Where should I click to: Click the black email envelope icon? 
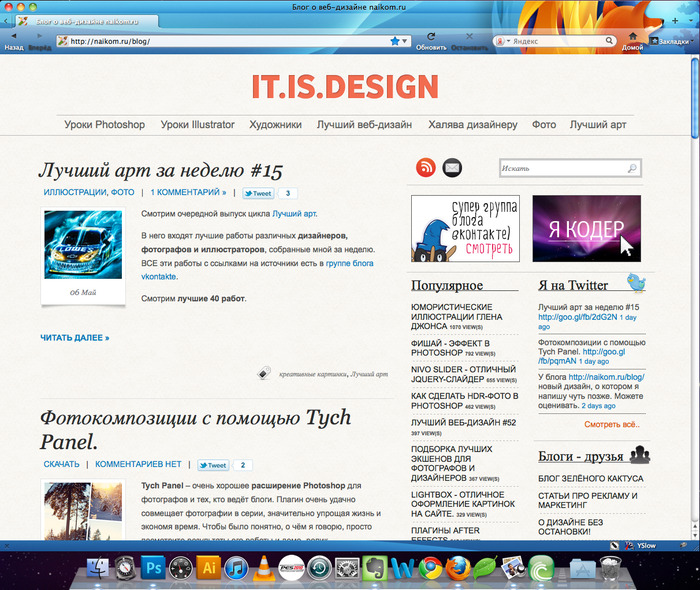pos(452,168)
